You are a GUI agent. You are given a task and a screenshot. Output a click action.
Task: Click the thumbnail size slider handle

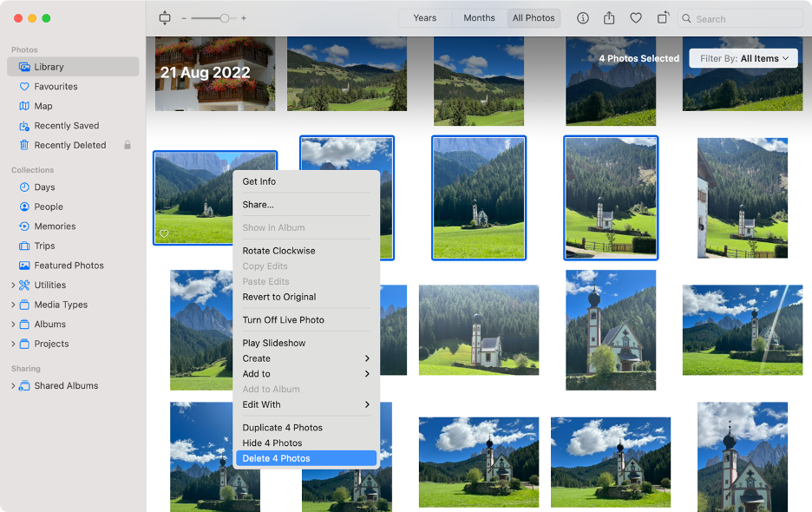pyautogui.click(x=224, y=17)
